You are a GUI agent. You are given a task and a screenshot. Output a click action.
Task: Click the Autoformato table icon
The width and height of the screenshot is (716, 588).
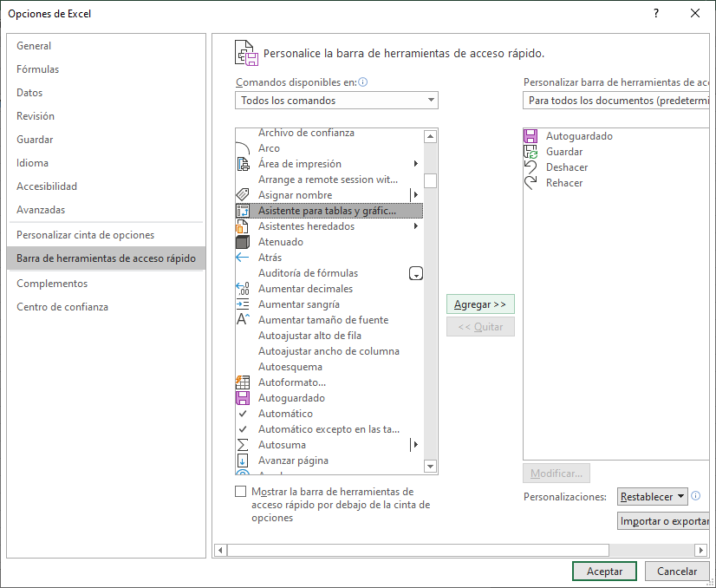(243, 382)
